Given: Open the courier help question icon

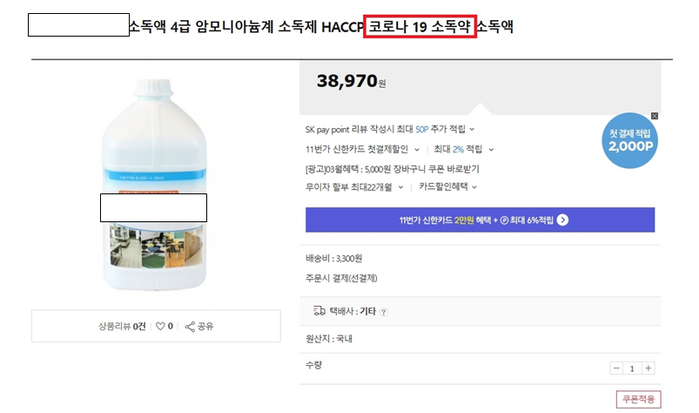Looking at the screenshot, I should 383,312.
